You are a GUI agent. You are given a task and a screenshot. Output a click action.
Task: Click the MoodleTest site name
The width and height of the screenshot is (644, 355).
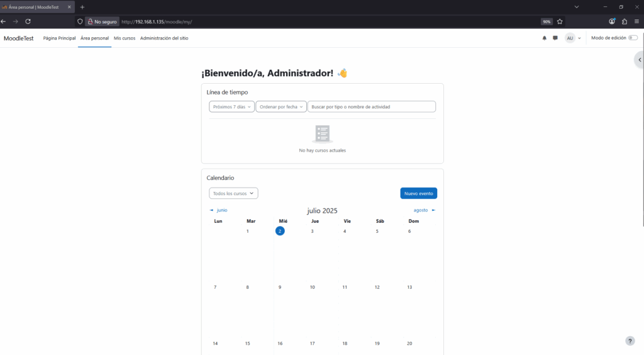click(x=18, y=38)
